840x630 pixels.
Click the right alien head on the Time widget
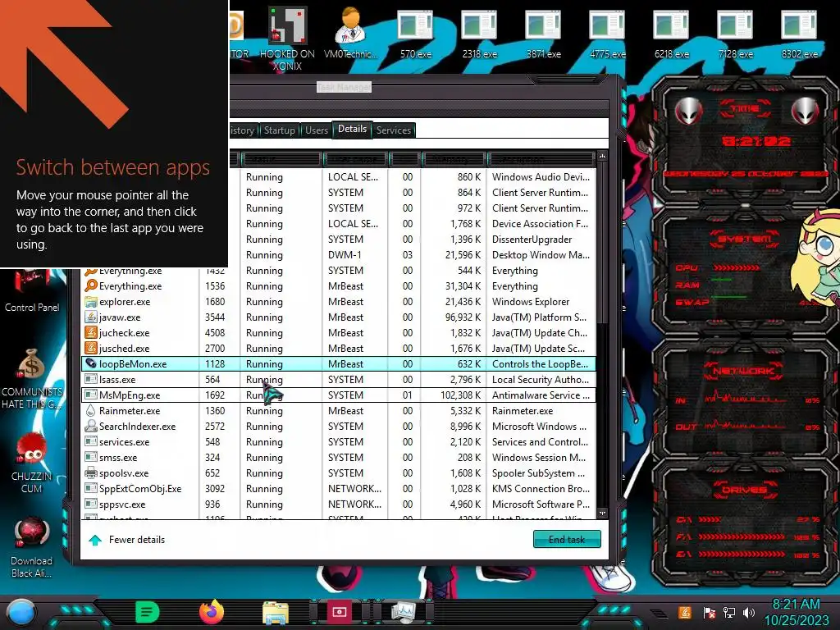click(x=805, y=112)
